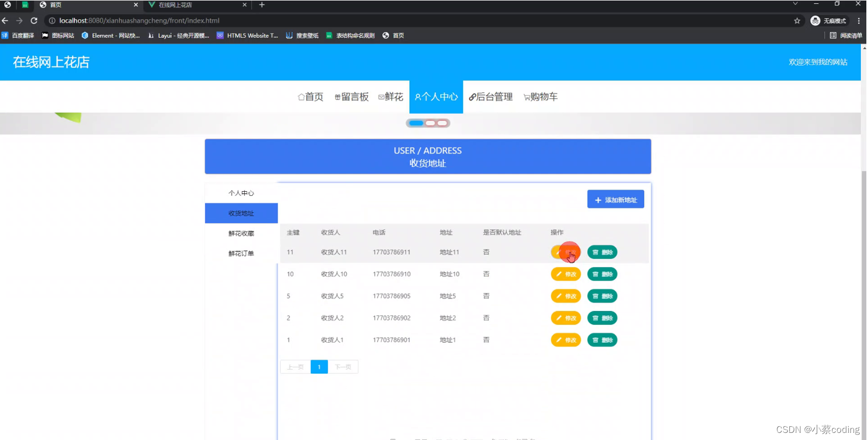868x440 pixels.
Task: Click phone number 17703786911
Action: pos(392,253)
